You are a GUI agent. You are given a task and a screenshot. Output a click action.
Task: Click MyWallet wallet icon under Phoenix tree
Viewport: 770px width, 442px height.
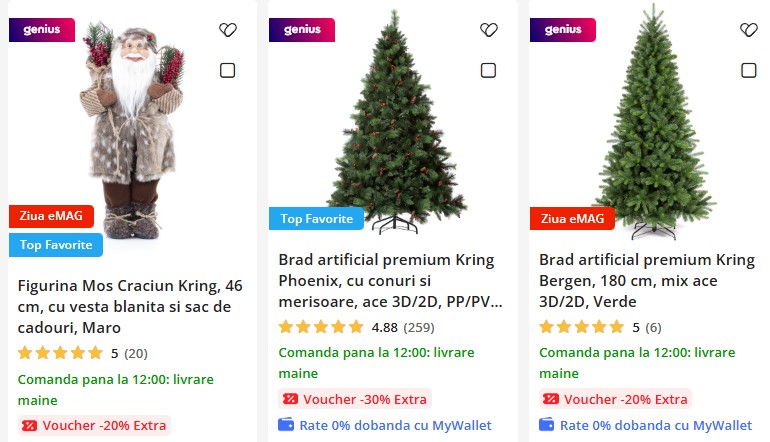coord(286,425)
